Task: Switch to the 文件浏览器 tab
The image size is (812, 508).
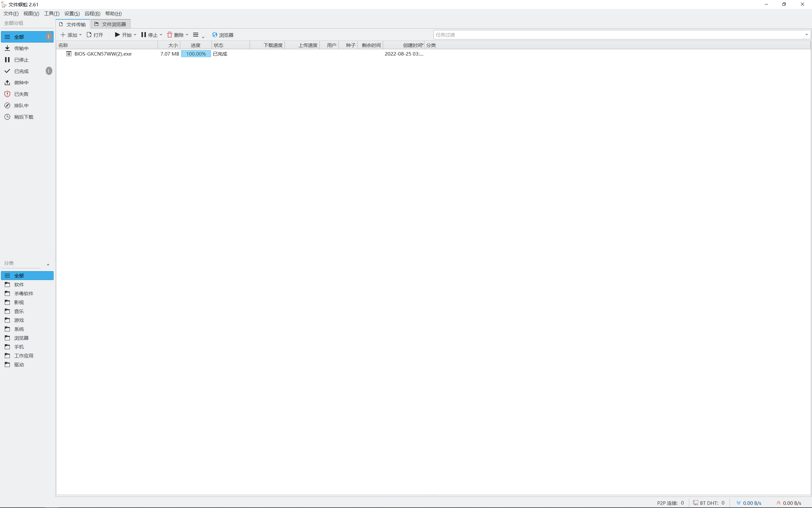Action: (x=111, y=24)
